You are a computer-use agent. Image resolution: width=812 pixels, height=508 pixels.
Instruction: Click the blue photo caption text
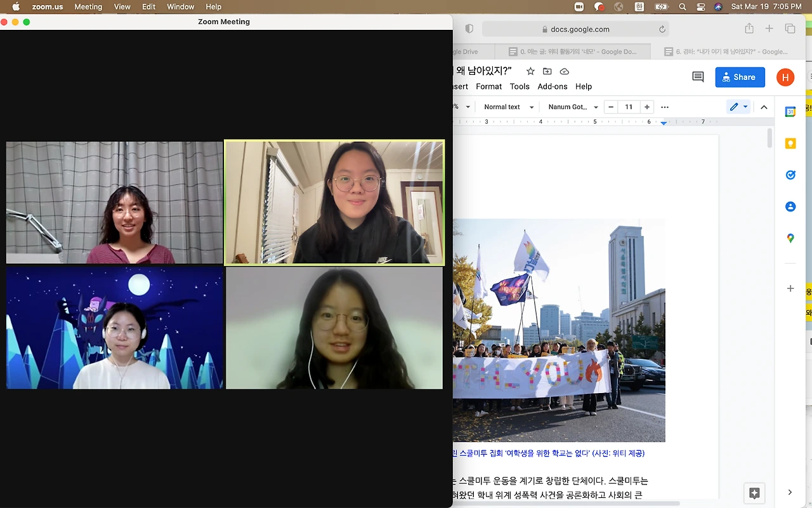tap(549, 453)
